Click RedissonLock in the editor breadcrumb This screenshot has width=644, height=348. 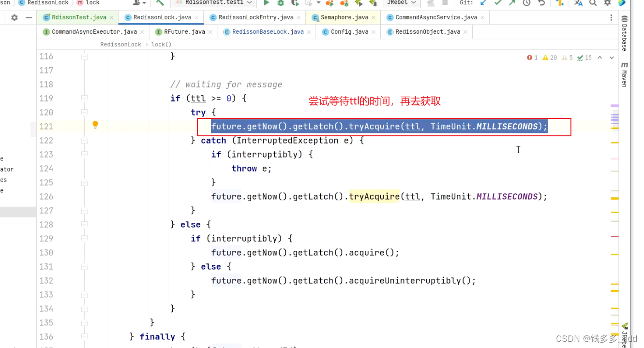click(x=120, y=44)
